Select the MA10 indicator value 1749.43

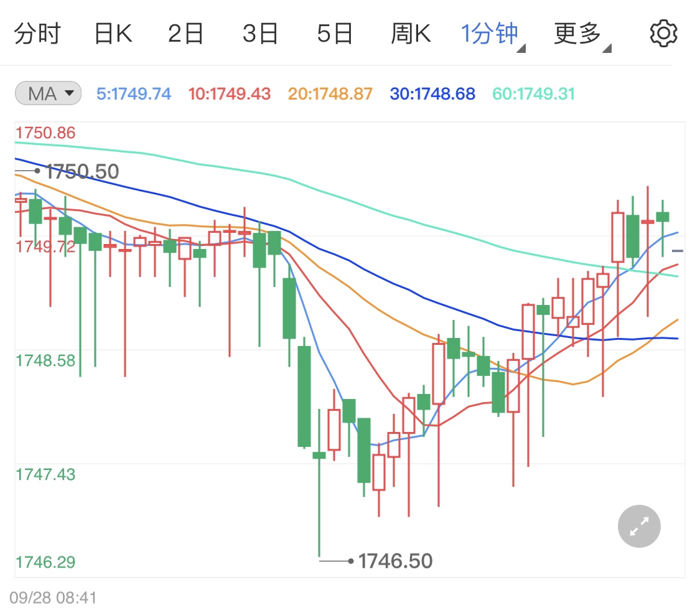coord(229,92)
